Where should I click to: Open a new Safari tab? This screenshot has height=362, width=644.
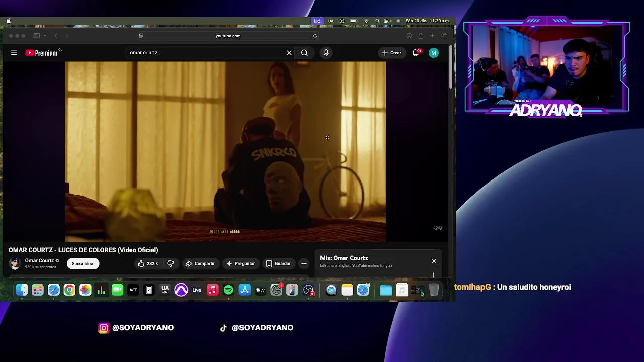432,36
